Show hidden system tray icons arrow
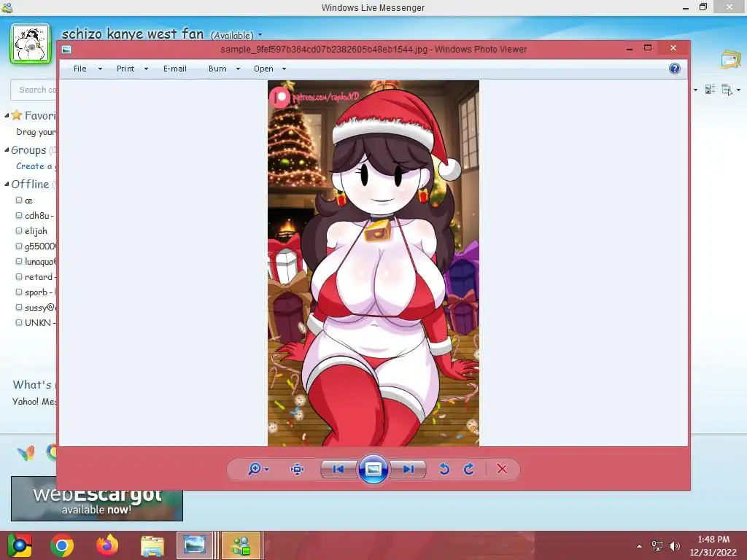The height and width of the screenshot is (560, 747). [x=639, y=546]
